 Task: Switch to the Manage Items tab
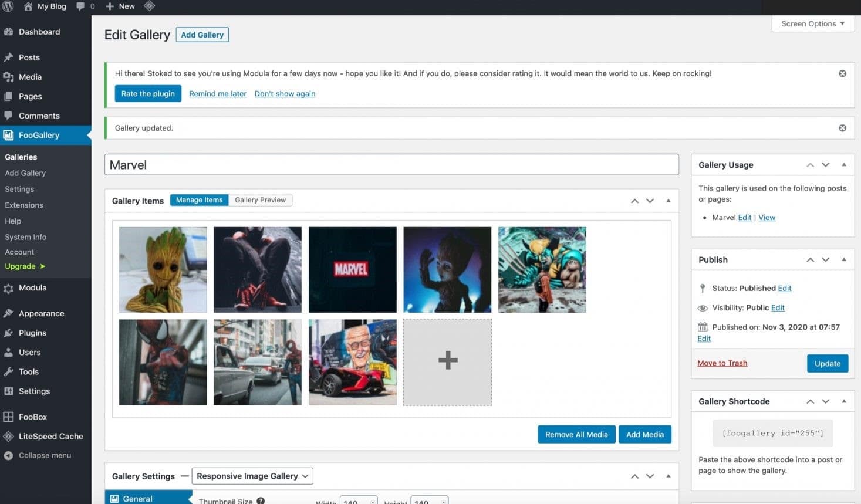pyautogui.click(x=199, y=200)
